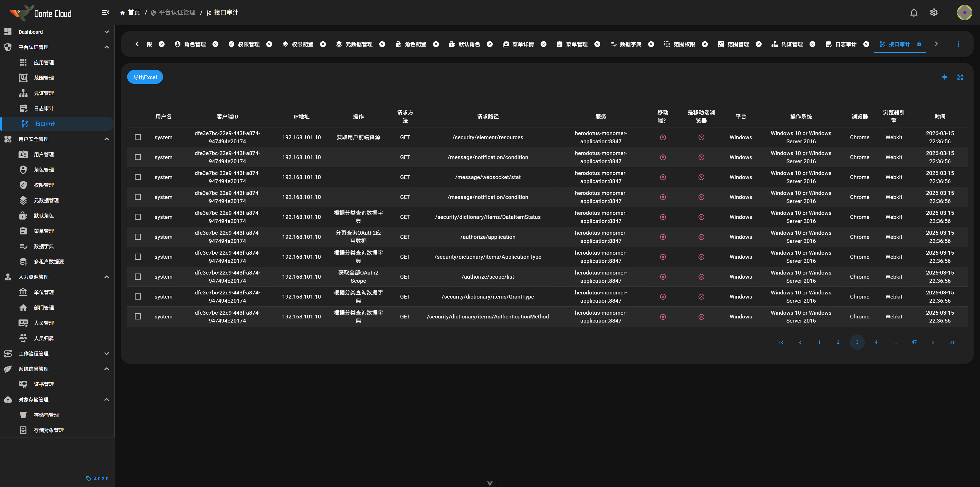980x487 pixels.
Task: Open the tabs three-dot menu
Action: (x=958, y=44)
